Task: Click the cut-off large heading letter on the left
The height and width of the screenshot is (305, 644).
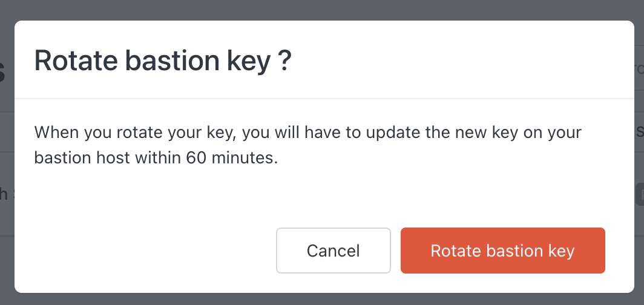Action: click(2, 70)
